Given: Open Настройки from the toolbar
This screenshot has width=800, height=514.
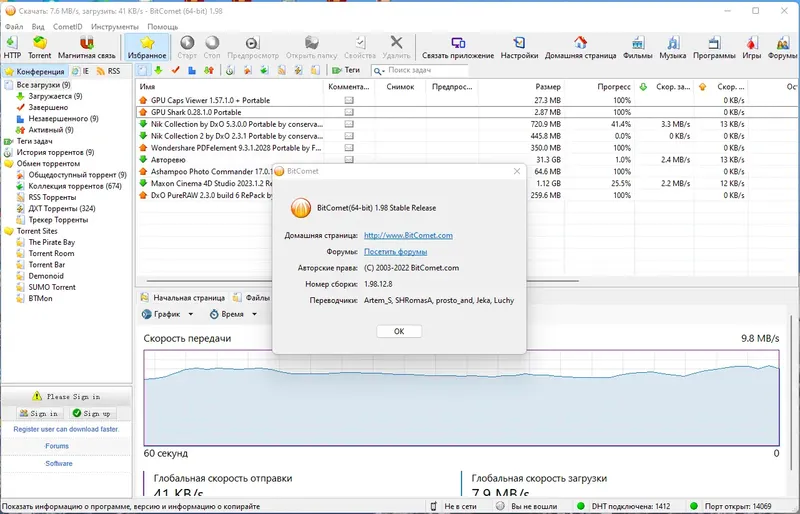Looking at the screenshot, I should [519, 47].
